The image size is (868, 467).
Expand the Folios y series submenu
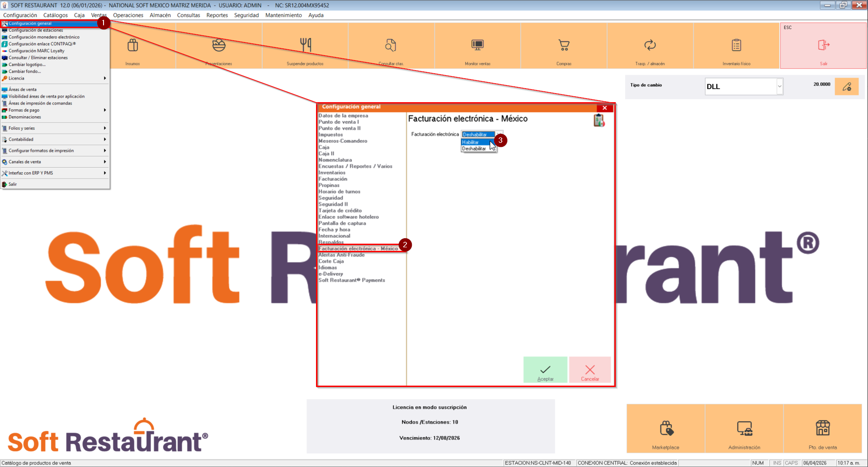click(x=55, y=128)
